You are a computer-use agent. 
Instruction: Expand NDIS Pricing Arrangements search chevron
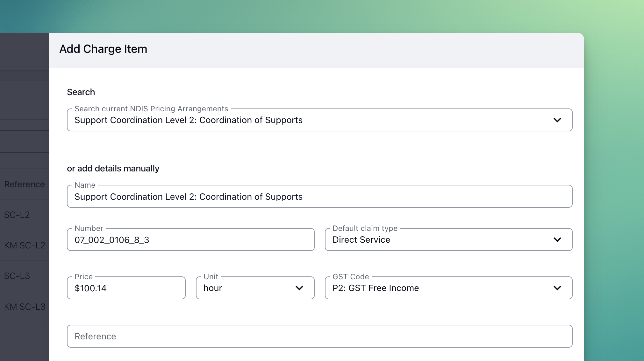(x=557, y=120)
